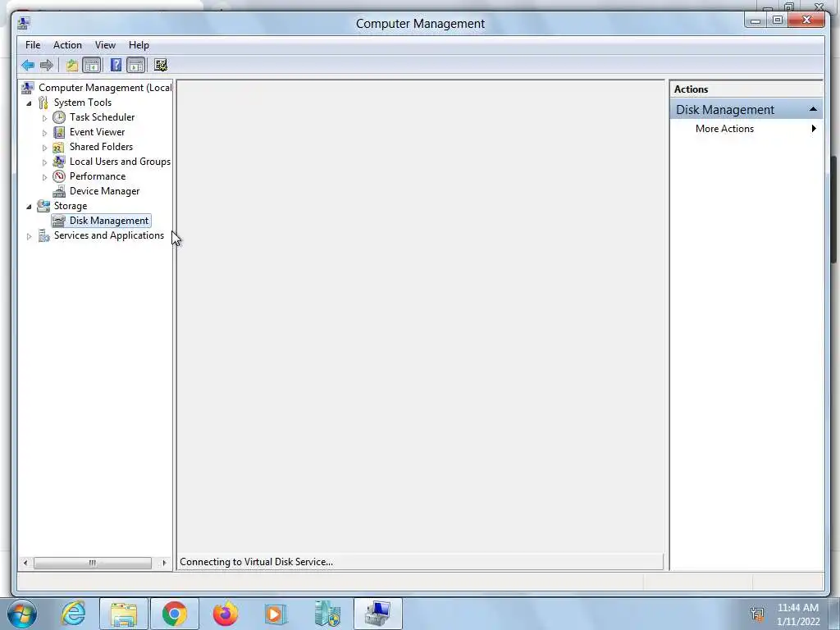This screenshot has width=840, height=630.
Task: Open Firefox from the taskbar
Action: tap(225, 614)
